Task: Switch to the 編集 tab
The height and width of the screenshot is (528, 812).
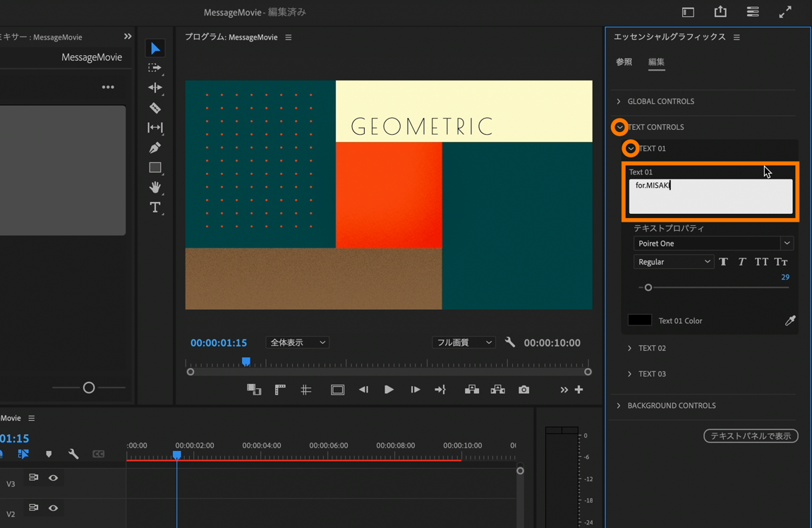Action: (x=656, y=62)
